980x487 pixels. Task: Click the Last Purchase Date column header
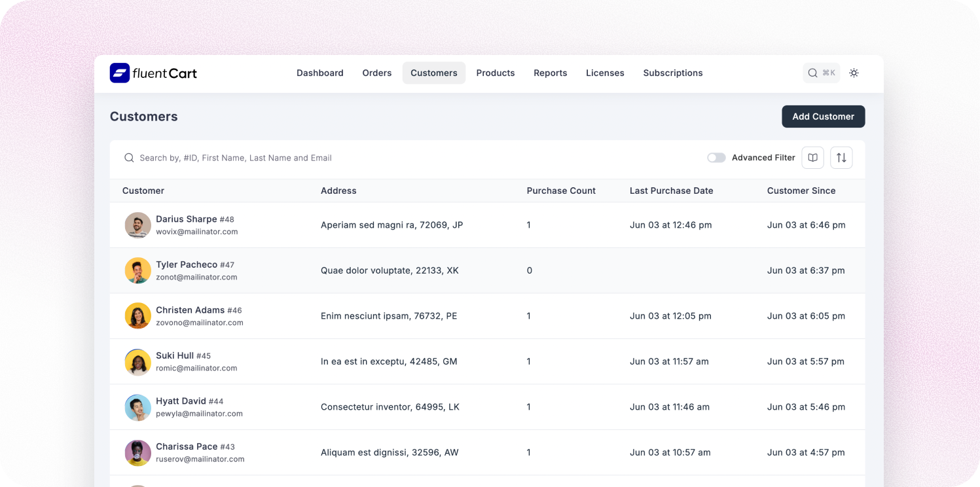tap(672, 191)
